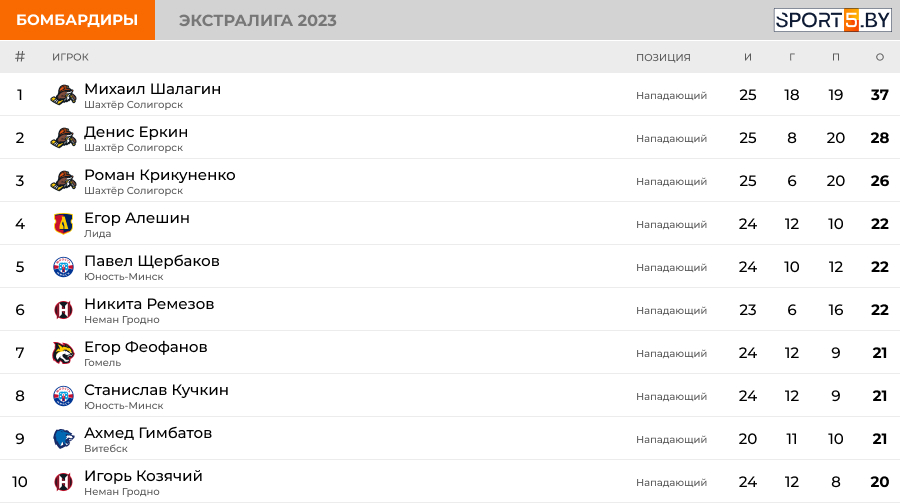Open player Михаил Шалагин
This screenshot has width=900, height=503.
(x=153, y=89)
